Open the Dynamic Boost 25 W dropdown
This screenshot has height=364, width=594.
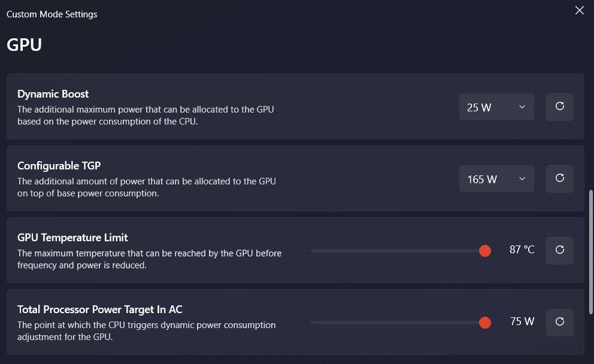[496, 107]
